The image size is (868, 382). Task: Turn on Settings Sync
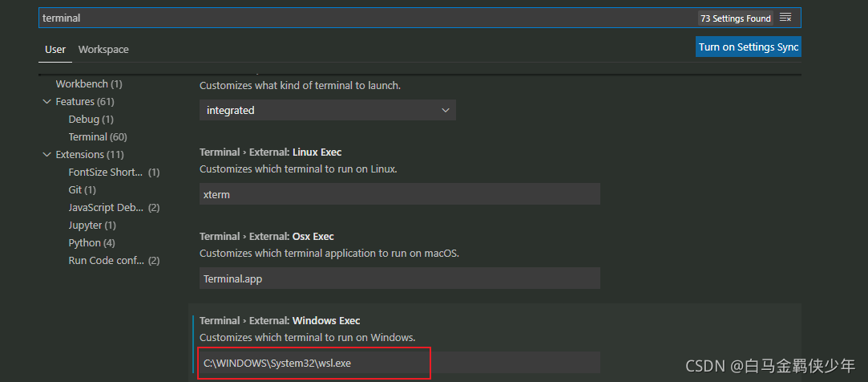pos(749,47)
